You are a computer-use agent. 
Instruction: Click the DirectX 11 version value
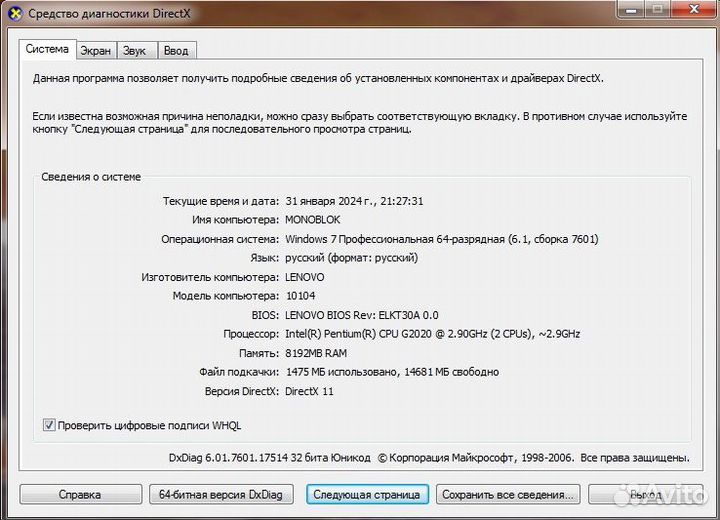click(309, 391)
